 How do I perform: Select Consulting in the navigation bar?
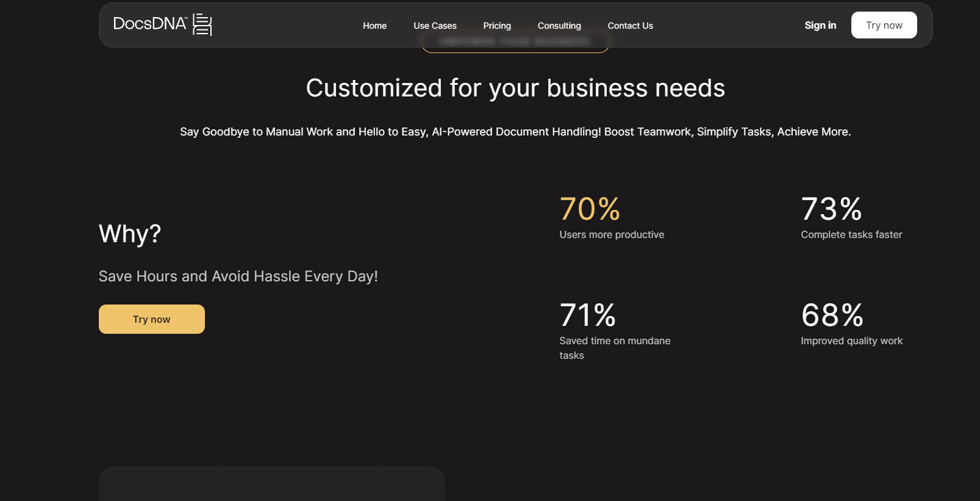[559, 26]
